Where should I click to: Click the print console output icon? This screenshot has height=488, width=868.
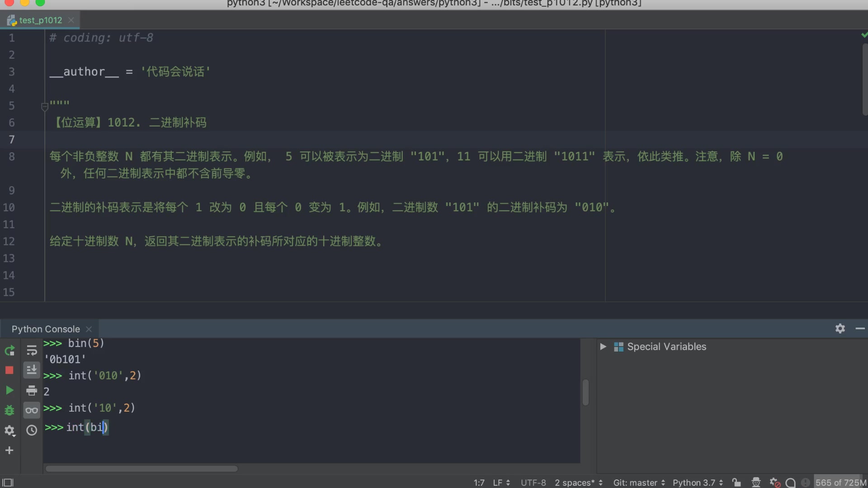(x=32, y=390)
